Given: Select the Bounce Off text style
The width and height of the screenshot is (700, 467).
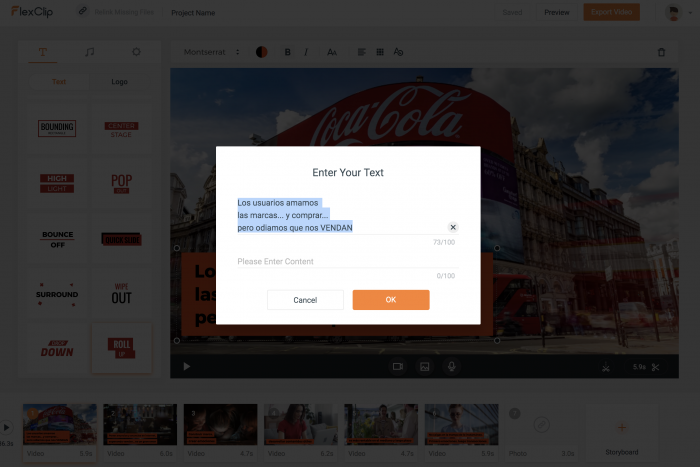Looking at the screenshot, I should (x=57, y=239).
